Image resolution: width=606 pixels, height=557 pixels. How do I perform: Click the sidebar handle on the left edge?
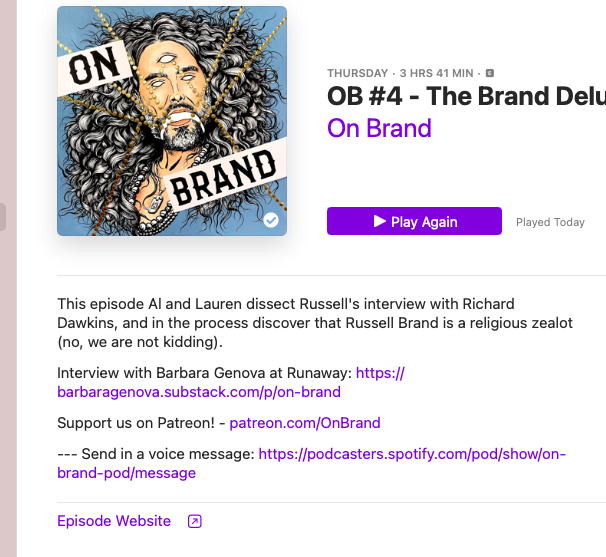(2, 217)
